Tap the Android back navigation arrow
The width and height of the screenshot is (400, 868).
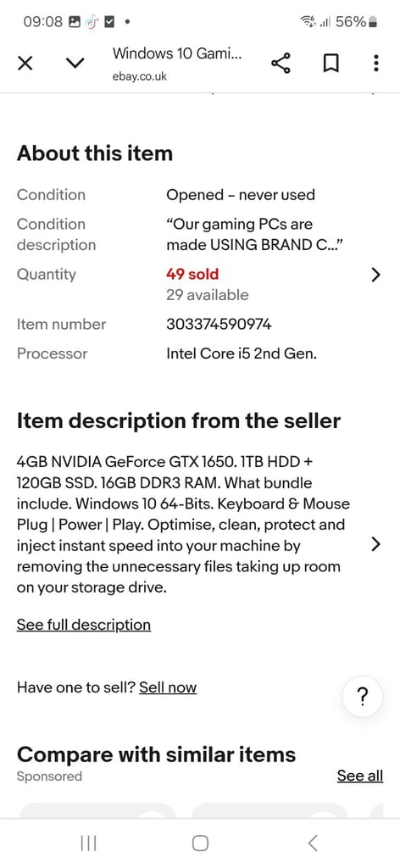313,843
